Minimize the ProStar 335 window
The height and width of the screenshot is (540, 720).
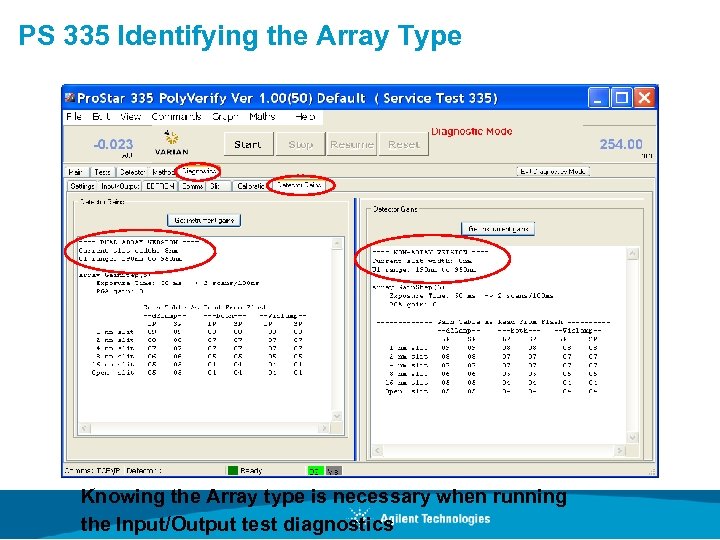[x=598, y=98]
